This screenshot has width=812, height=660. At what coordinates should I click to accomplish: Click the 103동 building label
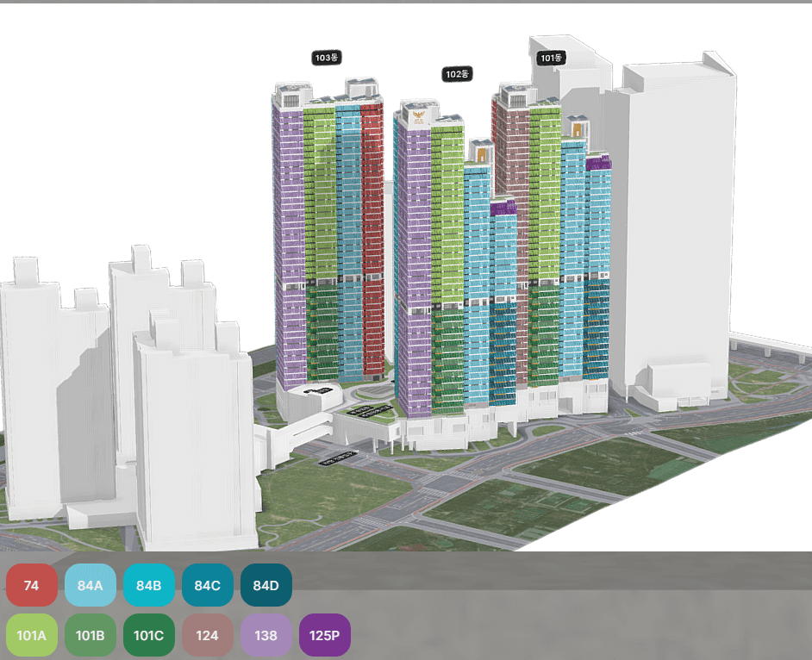pos(327,58)
